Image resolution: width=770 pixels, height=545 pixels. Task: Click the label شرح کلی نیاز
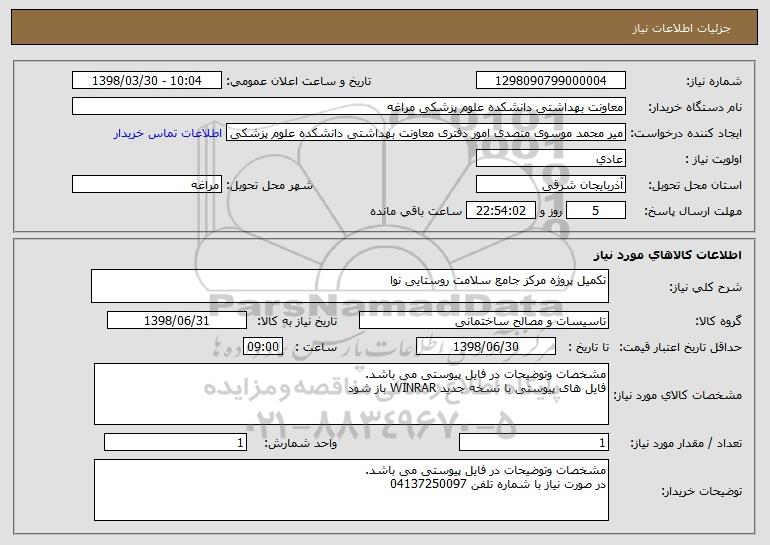click(x=706, y=287)
